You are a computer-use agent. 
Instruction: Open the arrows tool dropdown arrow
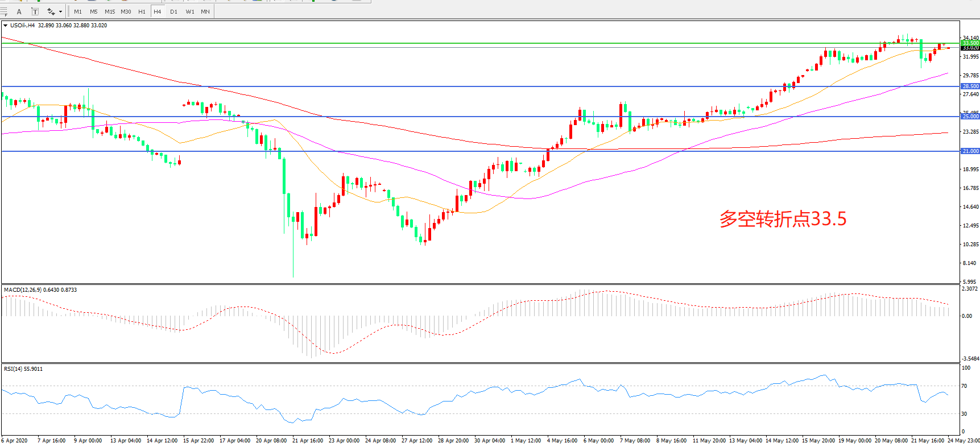coord(60,11)
